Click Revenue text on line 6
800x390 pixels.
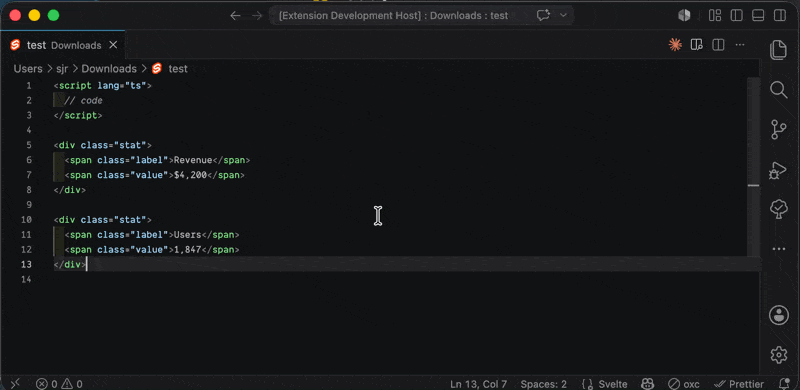click(x=193, y=160)
